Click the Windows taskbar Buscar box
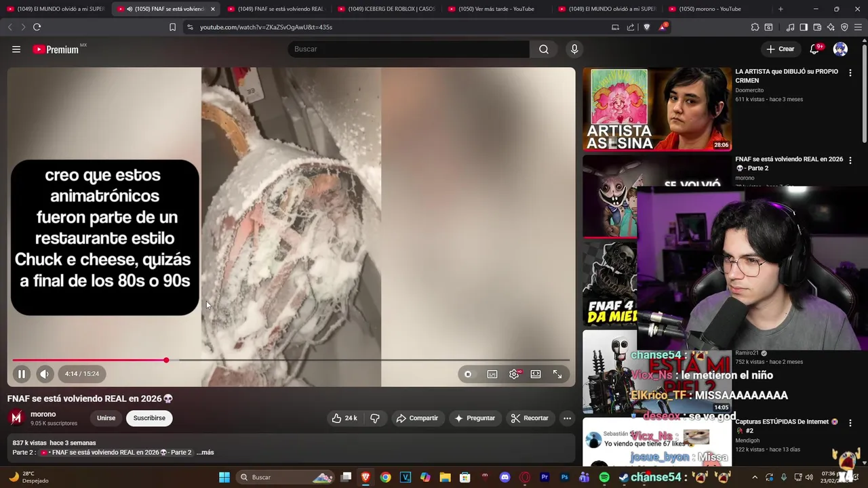 pos(285,477)
